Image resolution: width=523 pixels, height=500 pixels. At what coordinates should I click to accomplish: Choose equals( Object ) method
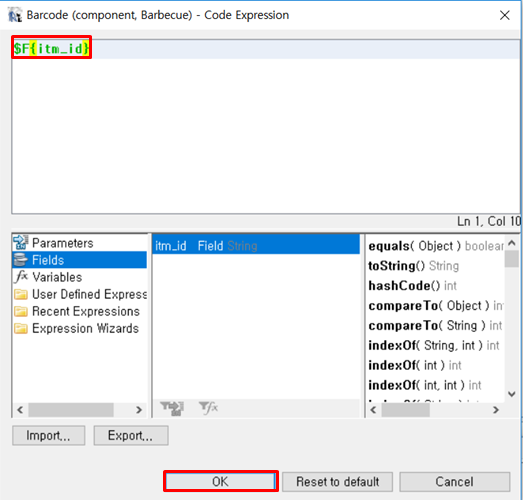point(436,246)
